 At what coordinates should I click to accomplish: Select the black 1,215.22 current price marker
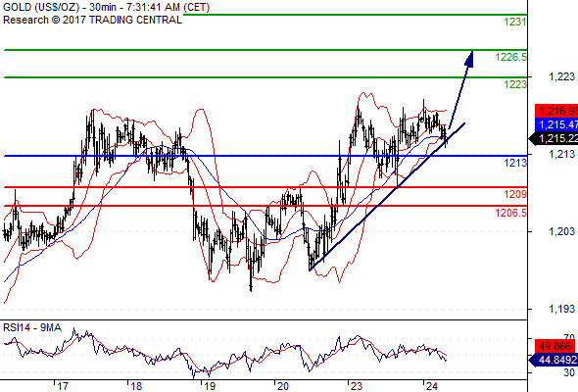click(554, 138)
